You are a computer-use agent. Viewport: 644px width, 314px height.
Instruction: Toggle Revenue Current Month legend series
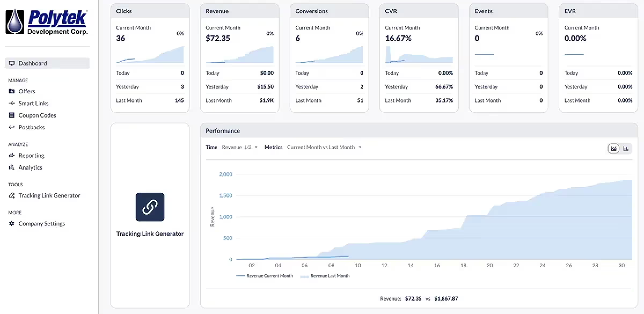269,276
